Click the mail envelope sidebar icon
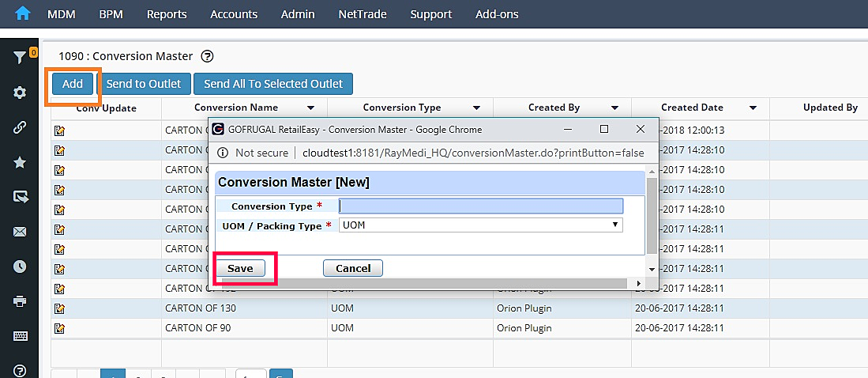Image resolution: width=868 pixels, height=378 pixels. point(20,232)
